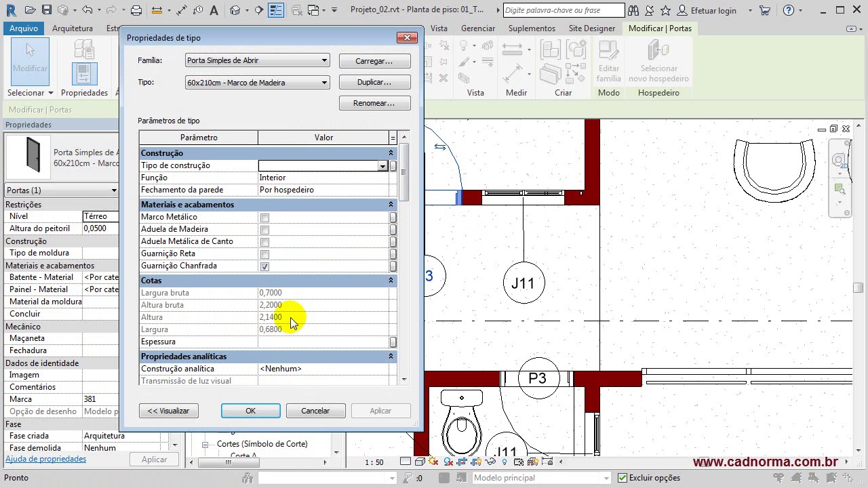Open the Default 3D View house icon
868x488 pixels.
tap(235, 10)
